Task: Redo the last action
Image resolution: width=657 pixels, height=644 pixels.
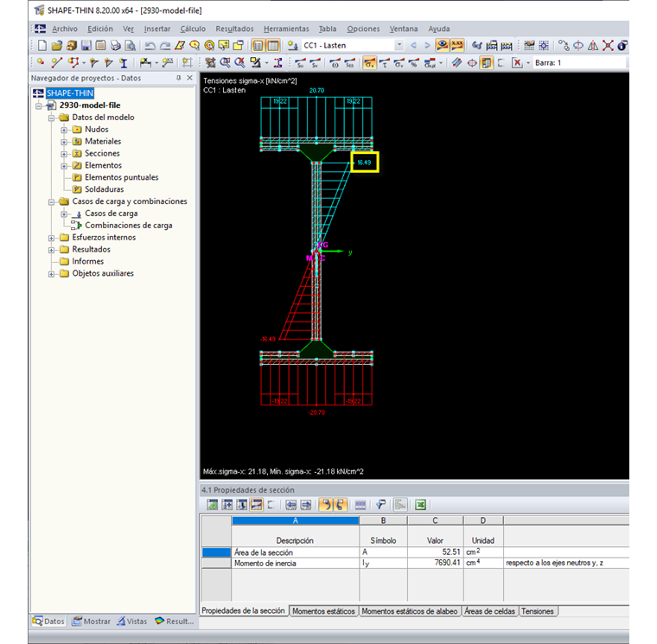Action: (x=165, y=45)
